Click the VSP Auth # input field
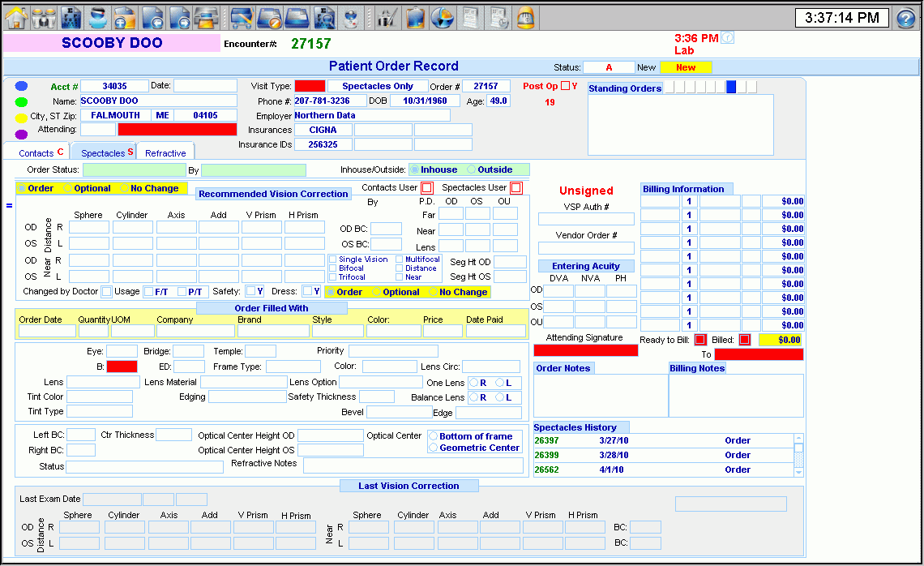The height and width of the screenshot is (566, 924). [586, 219]
